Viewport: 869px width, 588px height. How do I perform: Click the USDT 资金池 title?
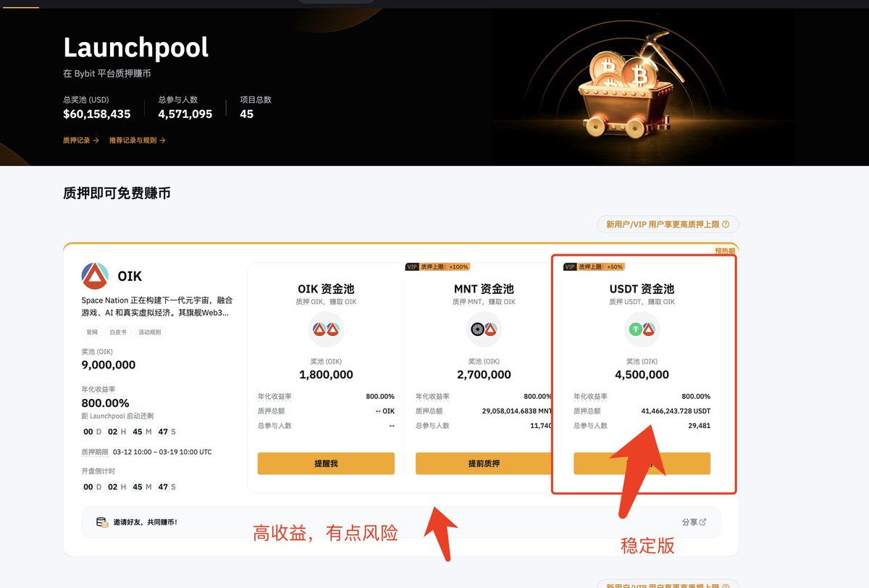(642, 289)
